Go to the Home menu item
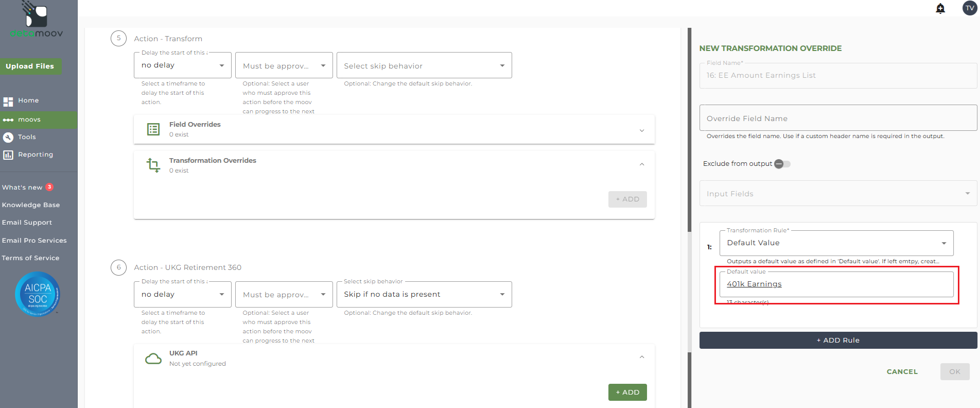The width and height of the screenshot is (980, 408). tap(28, 100)
